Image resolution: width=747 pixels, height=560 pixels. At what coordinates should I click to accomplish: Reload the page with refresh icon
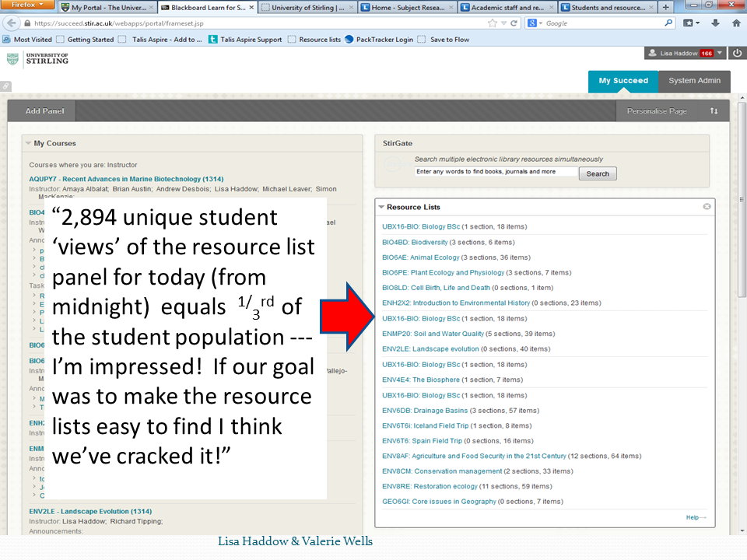tap(514, 23)
